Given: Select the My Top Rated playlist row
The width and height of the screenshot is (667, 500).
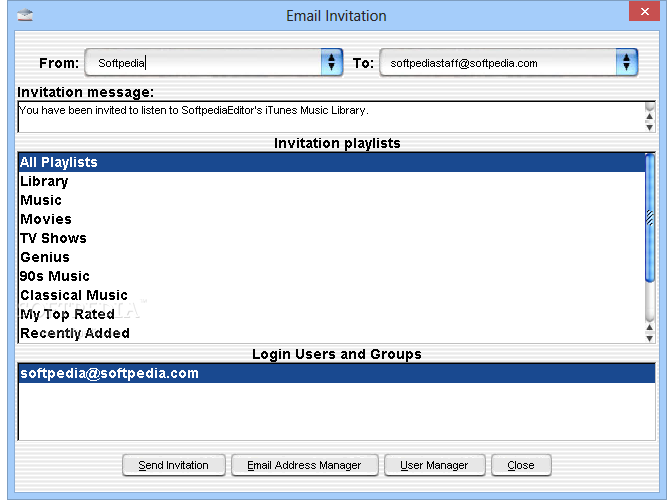Looking at the screenshot, I should 331,314.
